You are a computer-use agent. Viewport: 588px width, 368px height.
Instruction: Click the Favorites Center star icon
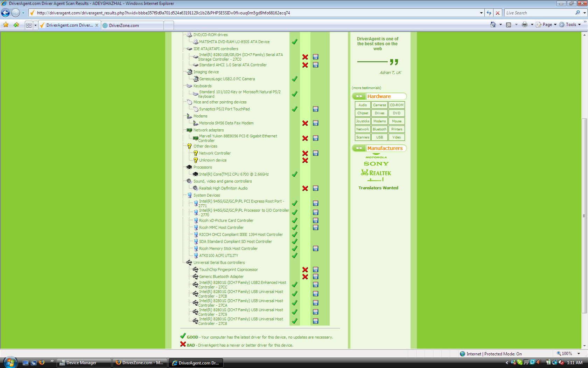coord(6,25)
